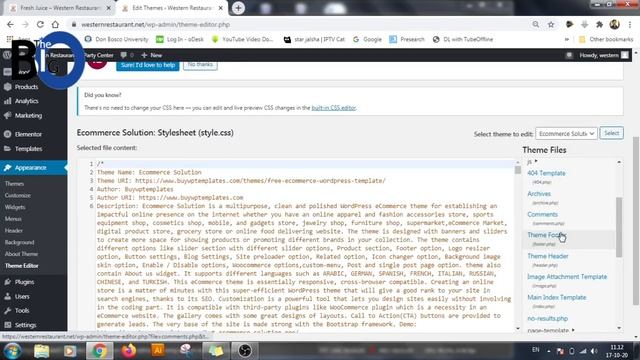640x360 pixels.
Task: Open the Appearance sidebar menu
Action: [x=33, y=168]
